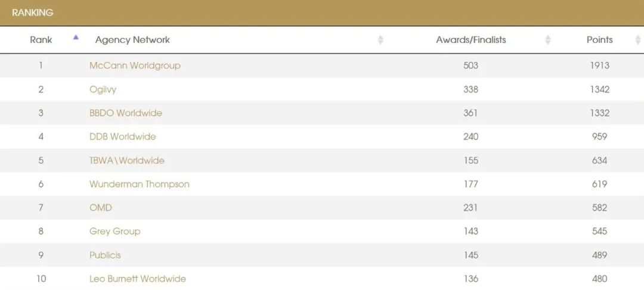644x290 pixels.
Task: Click rank number 2 cell
Action: [x=41, y=90]
